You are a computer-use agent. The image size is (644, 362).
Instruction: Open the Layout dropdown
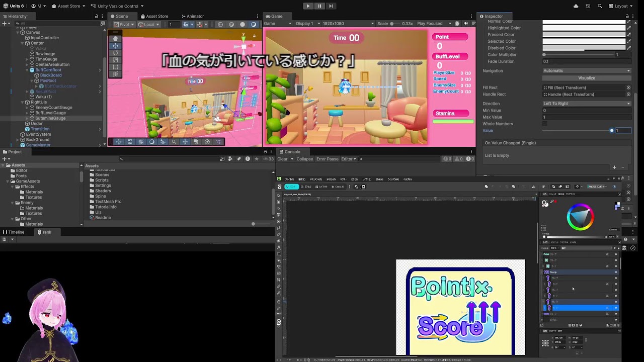click(x=620, y=6)
